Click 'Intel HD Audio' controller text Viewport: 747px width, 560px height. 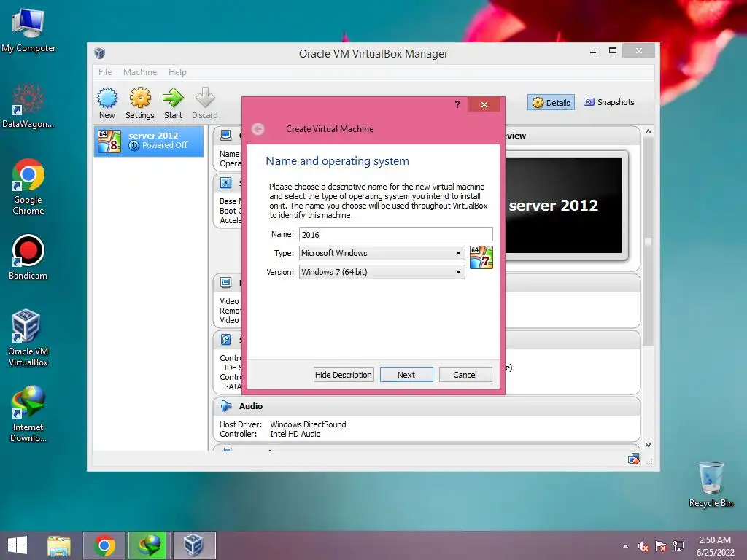coord(295,434)
